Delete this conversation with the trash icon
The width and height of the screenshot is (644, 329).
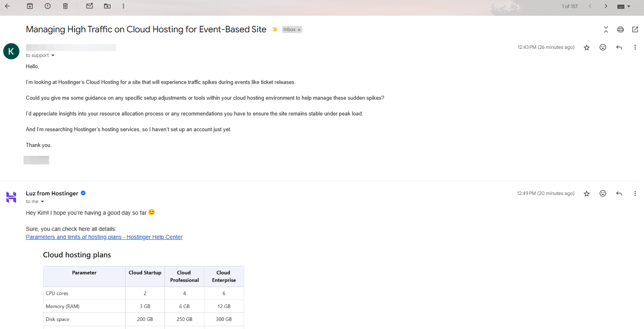pyautogui.click(x=65, y=6)
